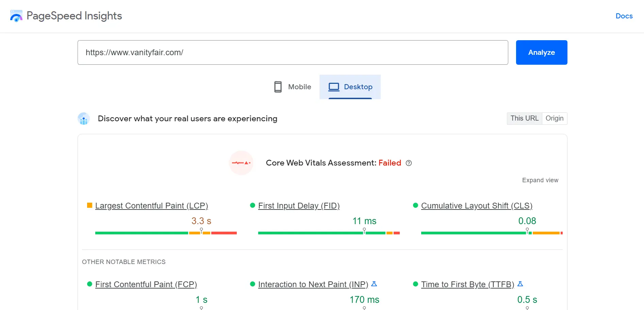
Task: Click the experiment flask beside TTFB
Action: 520,284
